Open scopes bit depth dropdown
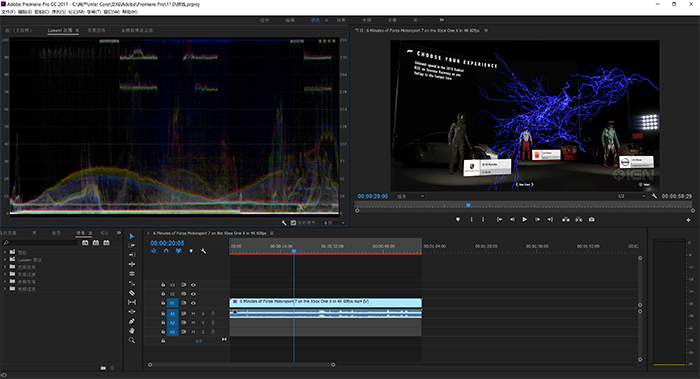The height and width of the screenshot is (379, 700). tap(335, 223)
